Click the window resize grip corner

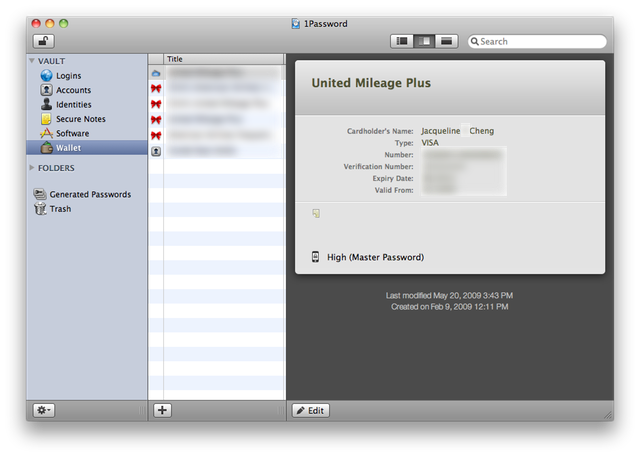[608, 415]
